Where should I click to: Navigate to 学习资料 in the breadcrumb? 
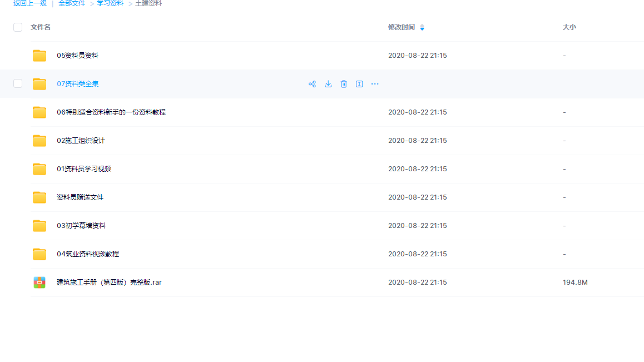click(x=110, y=3)
